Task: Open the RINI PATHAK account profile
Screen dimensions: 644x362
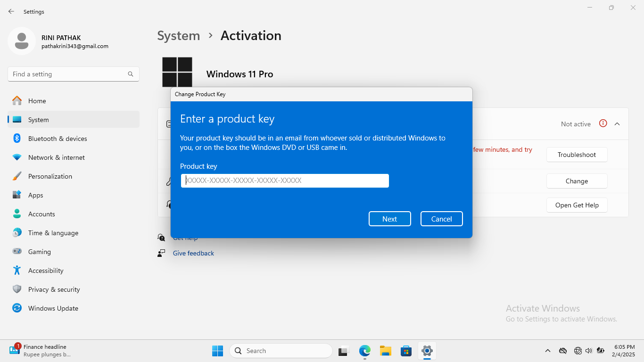Action: point(58,41)
